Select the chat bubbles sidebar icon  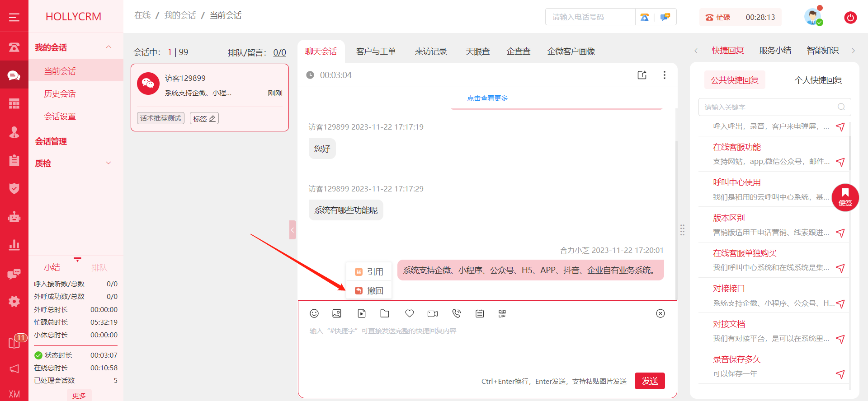tap(14, 75)
